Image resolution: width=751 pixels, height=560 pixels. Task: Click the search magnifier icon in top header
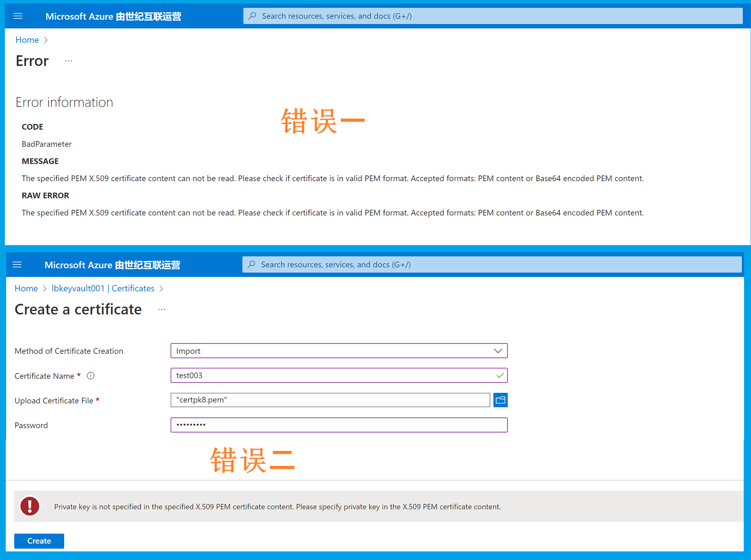pyautogui.click(x=252, y=16)
